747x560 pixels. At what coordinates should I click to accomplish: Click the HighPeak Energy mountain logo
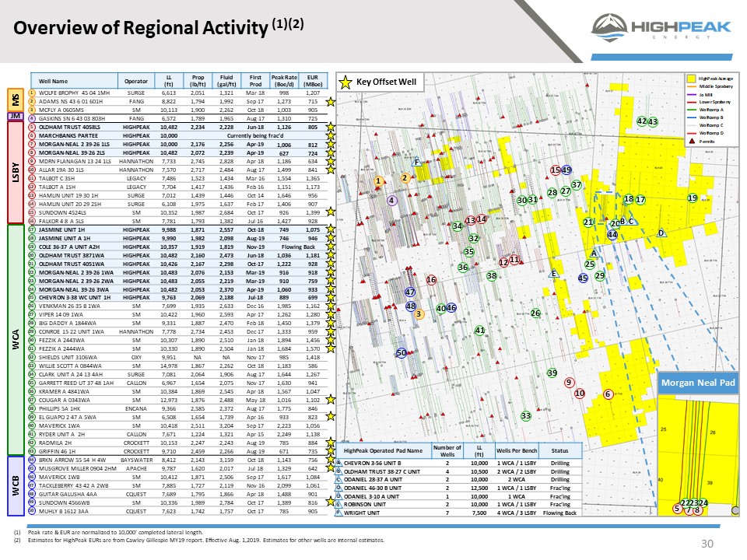609,28
